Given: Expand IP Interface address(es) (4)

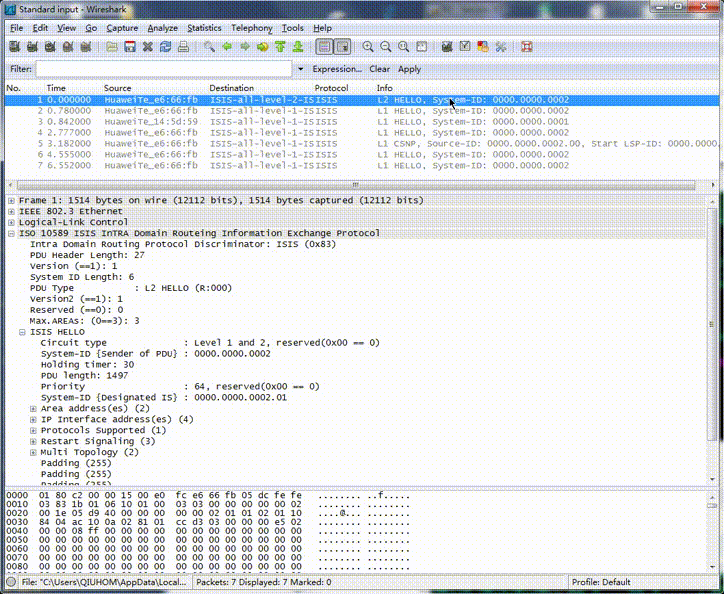Looking at the screenshot, I should tap(33, 420).
